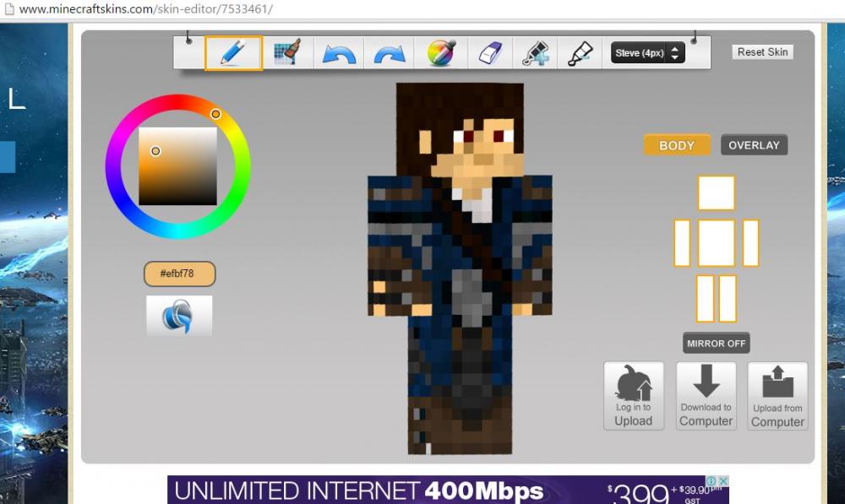Select the Eraser tool
Screen dimensions: 845x504
click(x=490, y=53)
